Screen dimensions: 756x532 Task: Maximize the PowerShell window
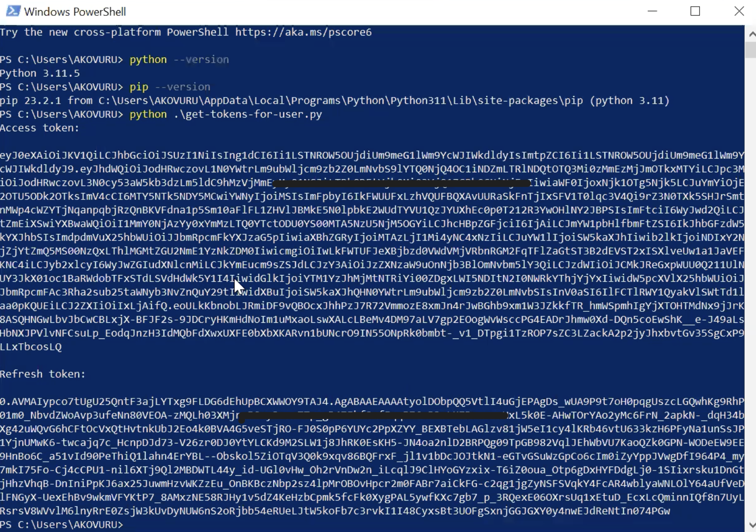695,11
